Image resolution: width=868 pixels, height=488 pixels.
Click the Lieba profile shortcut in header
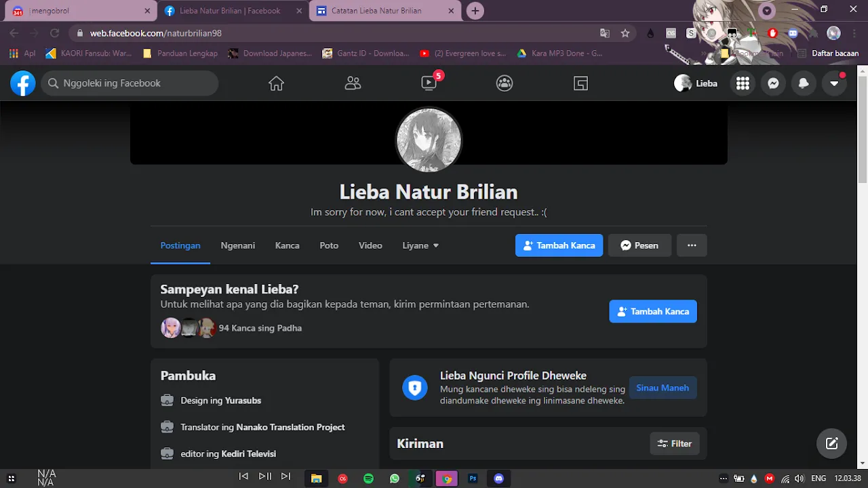pyautogui.click(x=696, y=83)
